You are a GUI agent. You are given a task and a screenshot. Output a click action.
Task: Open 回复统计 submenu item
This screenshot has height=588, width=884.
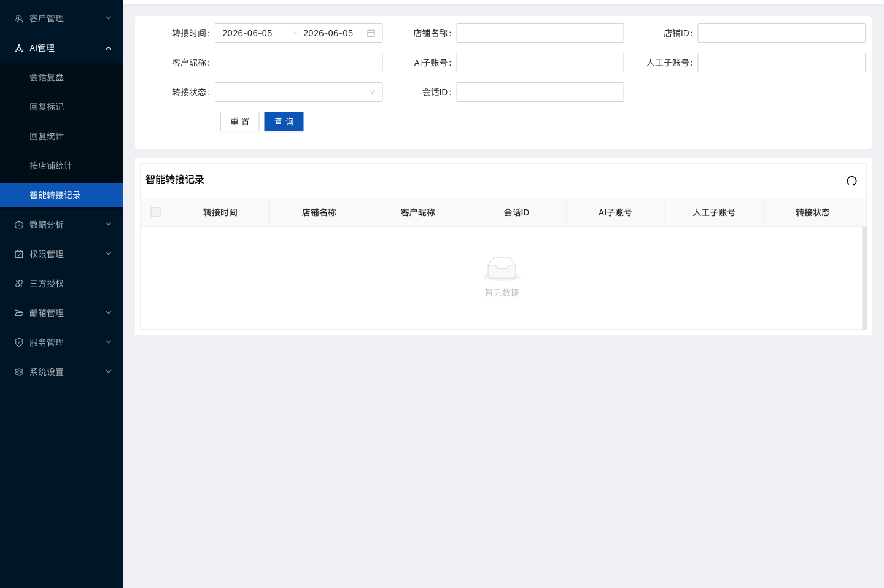(x=61, y=136)
